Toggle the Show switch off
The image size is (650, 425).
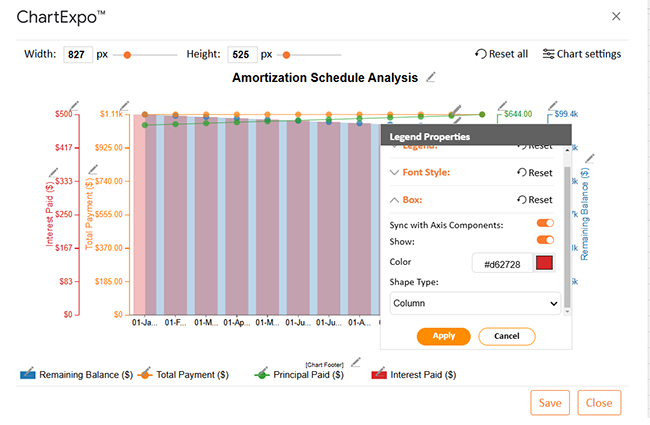(x=545, y=240)
